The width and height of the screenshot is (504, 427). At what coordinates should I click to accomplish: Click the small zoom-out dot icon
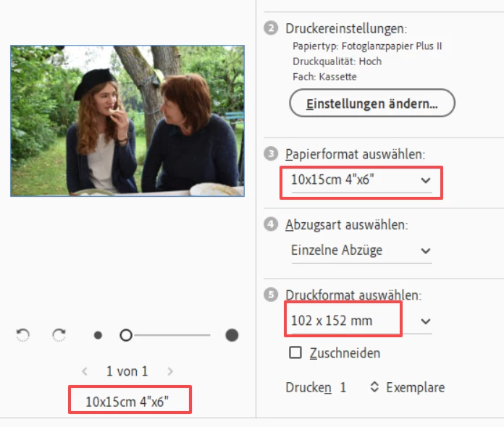click(x=98, y=335)
